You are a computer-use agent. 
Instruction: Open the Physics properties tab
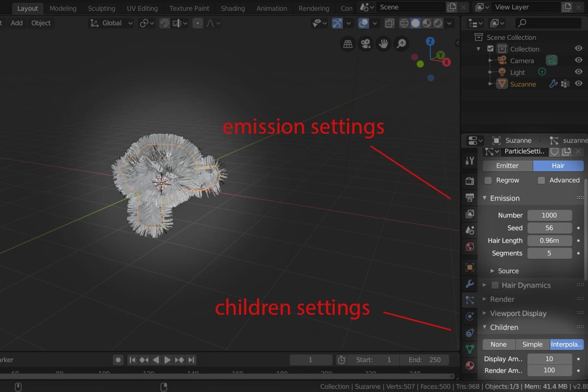click(x=469, y=317)
